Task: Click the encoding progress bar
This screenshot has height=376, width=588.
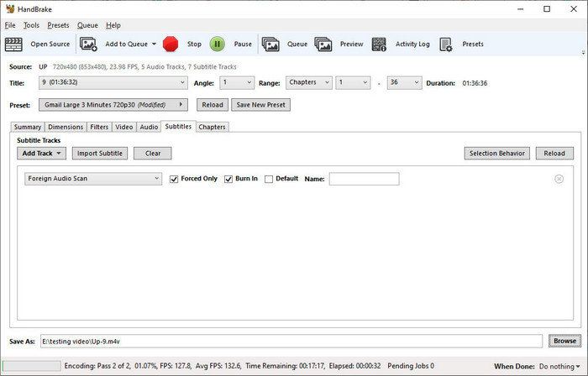Action: [32, 366]
